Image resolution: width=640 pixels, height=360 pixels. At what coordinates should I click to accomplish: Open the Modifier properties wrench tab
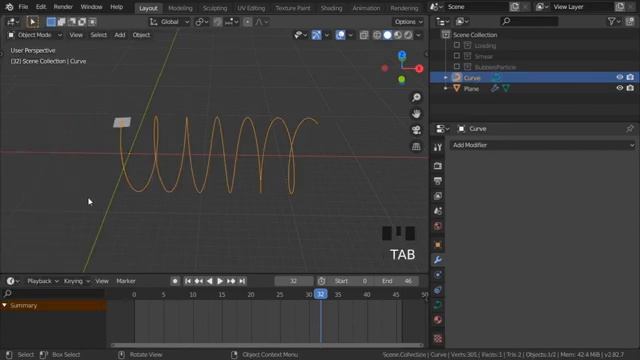438,260
